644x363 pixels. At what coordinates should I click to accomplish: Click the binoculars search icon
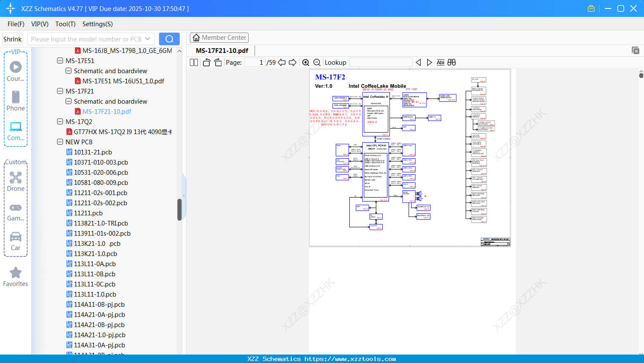(x=452, y=62)
